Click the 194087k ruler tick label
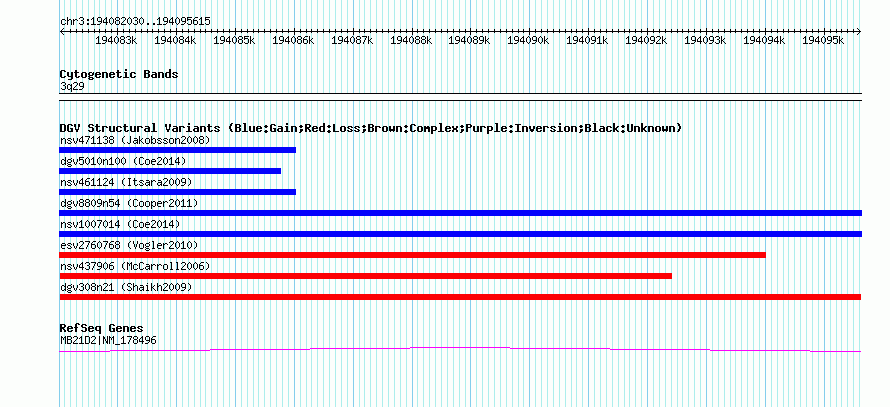This screenshot has width=890, height=407. (352, 40)
